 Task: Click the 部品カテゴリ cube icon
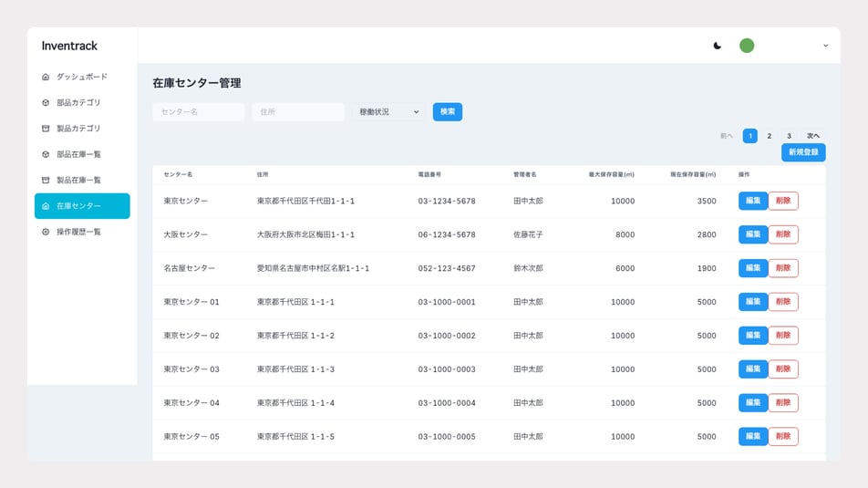[46, 103]
